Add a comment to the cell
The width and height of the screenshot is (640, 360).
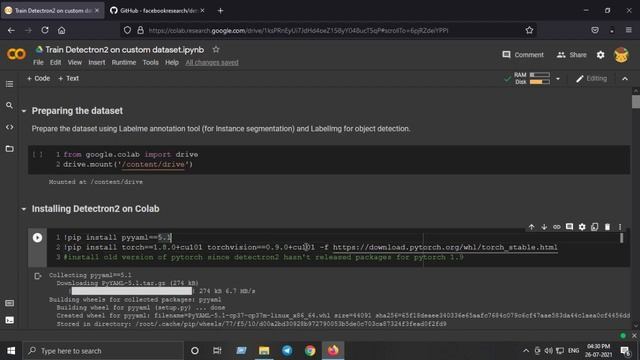(x=569, y=227)
